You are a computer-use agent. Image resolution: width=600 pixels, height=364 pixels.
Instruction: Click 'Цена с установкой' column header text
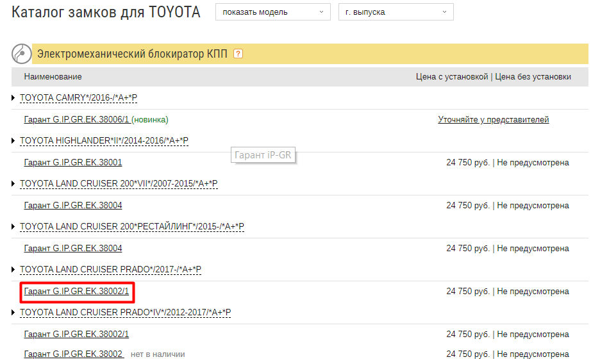[x=452, y=76]
